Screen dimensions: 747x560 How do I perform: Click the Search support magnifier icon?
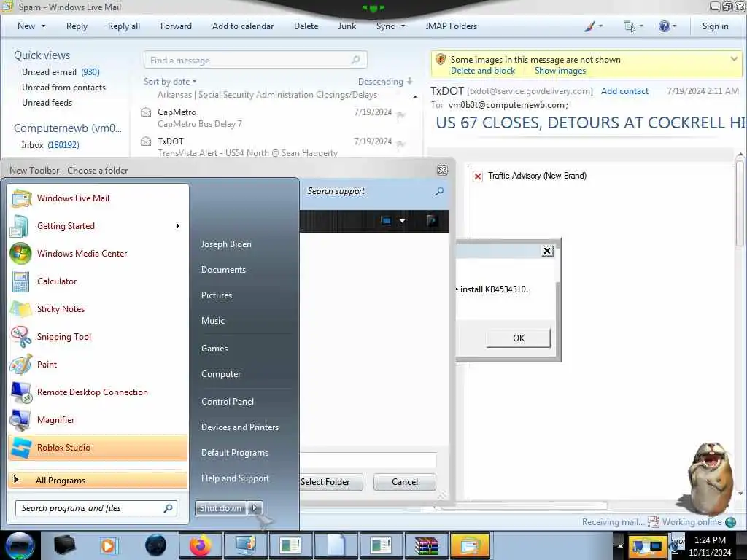point(438,191)
